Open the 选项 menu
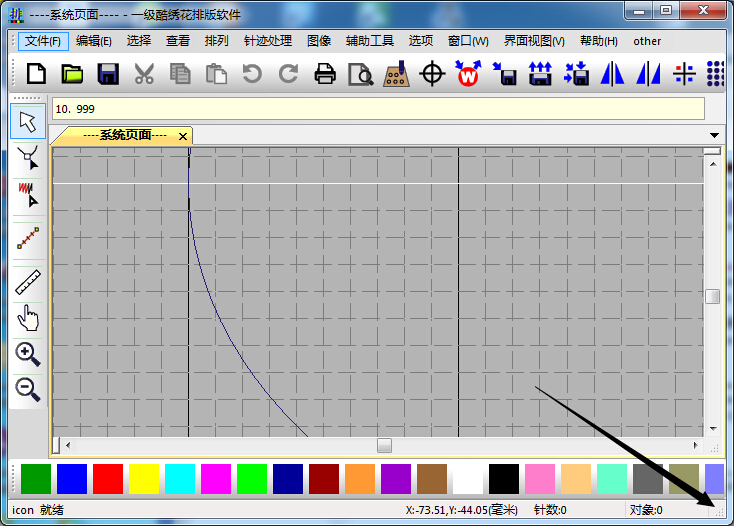This screenshot has width=734, height=526. click(x=420, y=41)
